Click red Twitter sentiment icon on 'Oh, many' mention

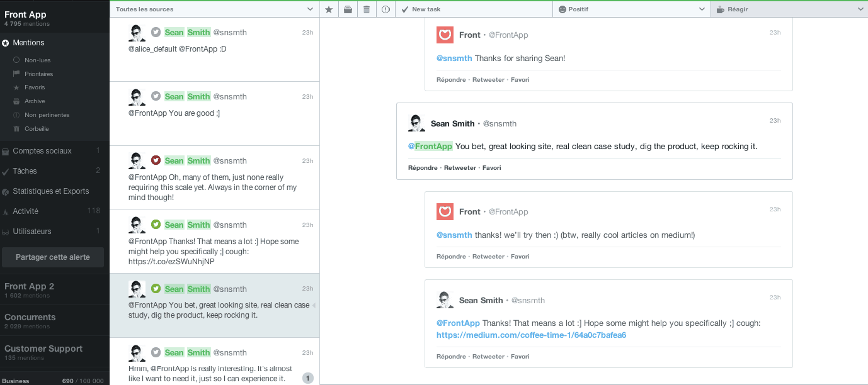pyautogui.click(x=156, y=160)
